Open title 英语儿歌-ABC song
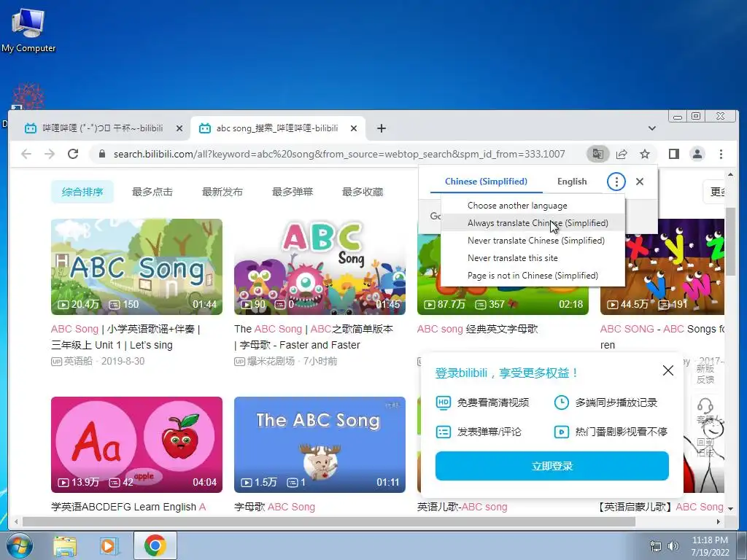The image size is (747, 560). click(462, 507)
